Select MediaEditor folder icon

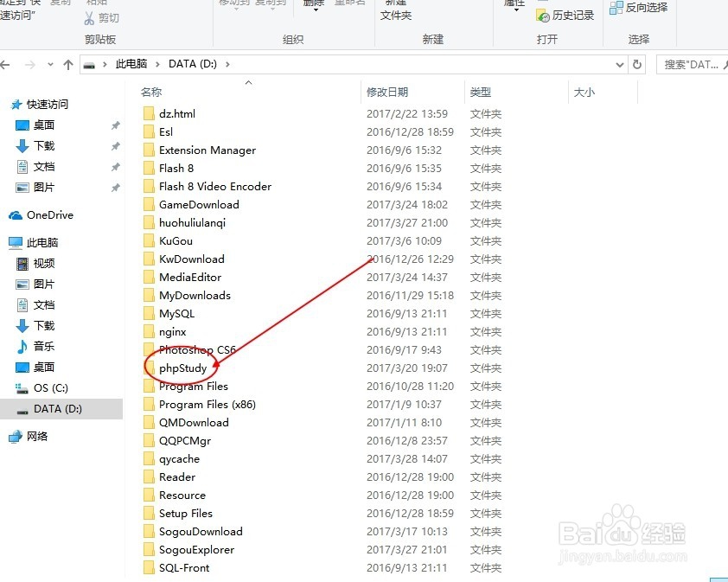coord(149,278)
